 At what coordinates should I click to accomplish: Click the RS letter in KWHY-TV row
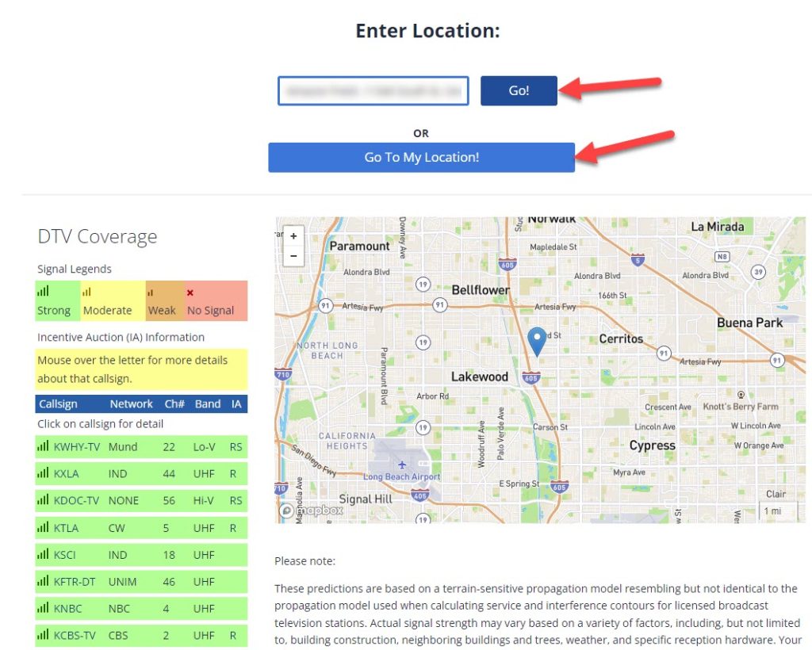tap(236, 446)
